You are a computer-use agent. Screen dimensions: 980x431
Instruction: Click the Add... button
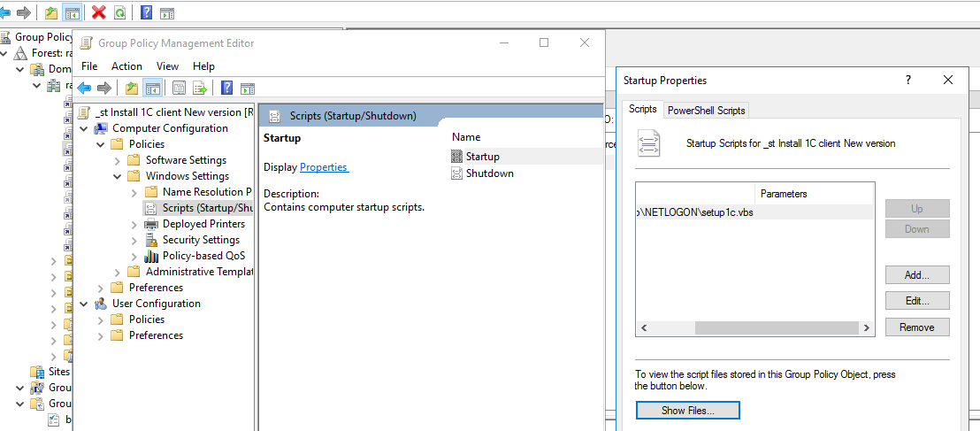tap(916, 275)
